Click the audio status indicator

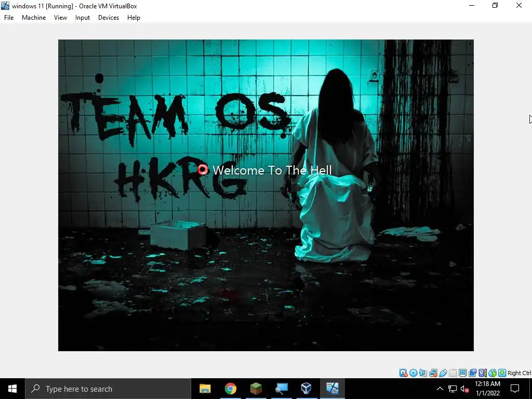(423, 373)
